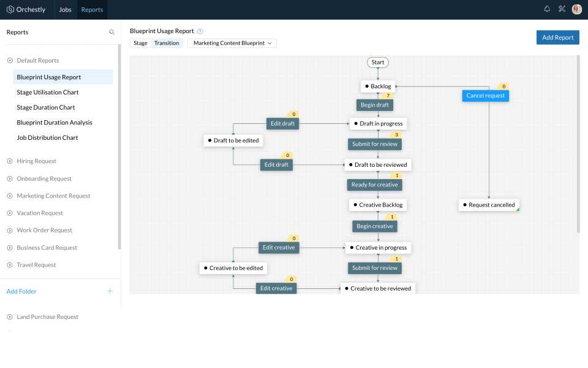Image resolution: width=588 pixels, height=368 pixels.
Task: Select the Cancel request transition node
Action: click(485, 96)
